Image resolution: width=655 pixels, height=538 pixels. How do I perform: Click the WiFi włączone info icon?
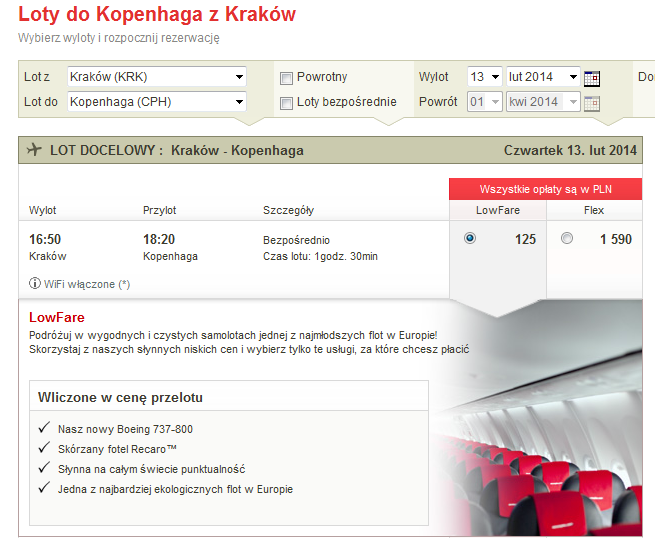pos(35,283)
